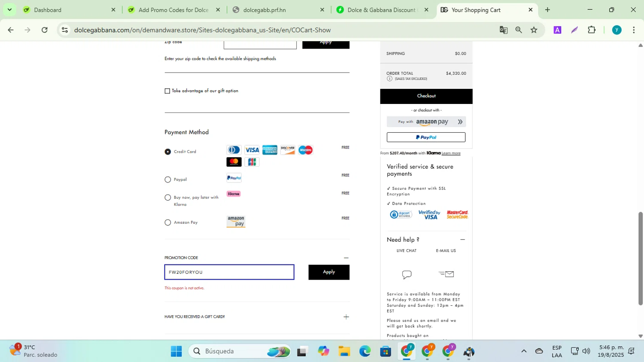This screenshot has width=644, height=362.
Task: Click the black Checkout button
Action: pos(426,96)
